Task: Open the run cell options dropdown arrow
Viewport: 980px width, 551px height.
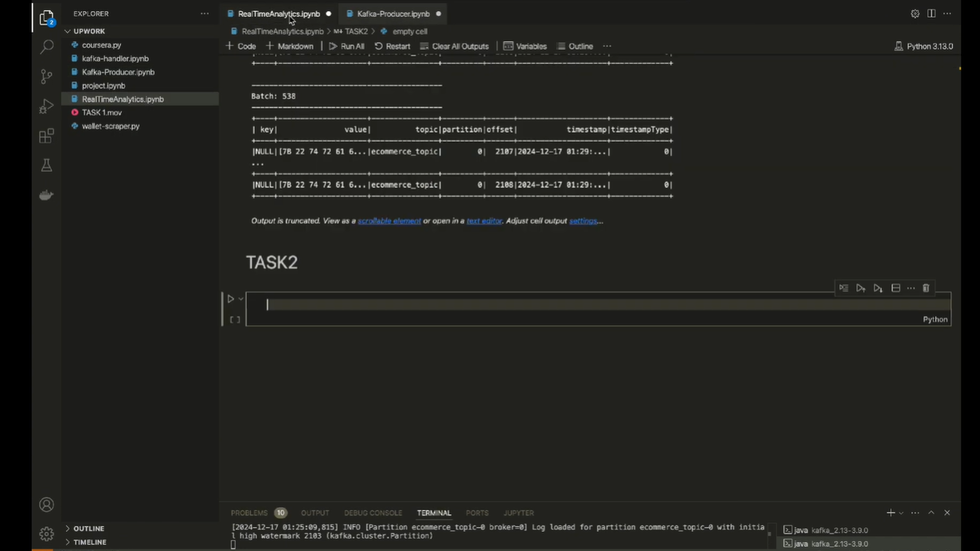Action: (241, 299)
